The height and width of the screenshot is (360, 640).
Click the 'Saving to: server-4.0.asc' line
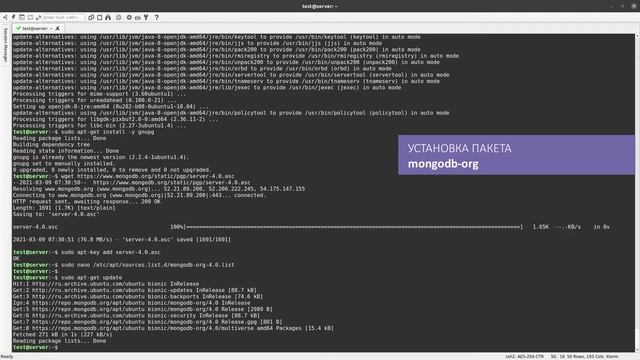click(x=56, y=214)
